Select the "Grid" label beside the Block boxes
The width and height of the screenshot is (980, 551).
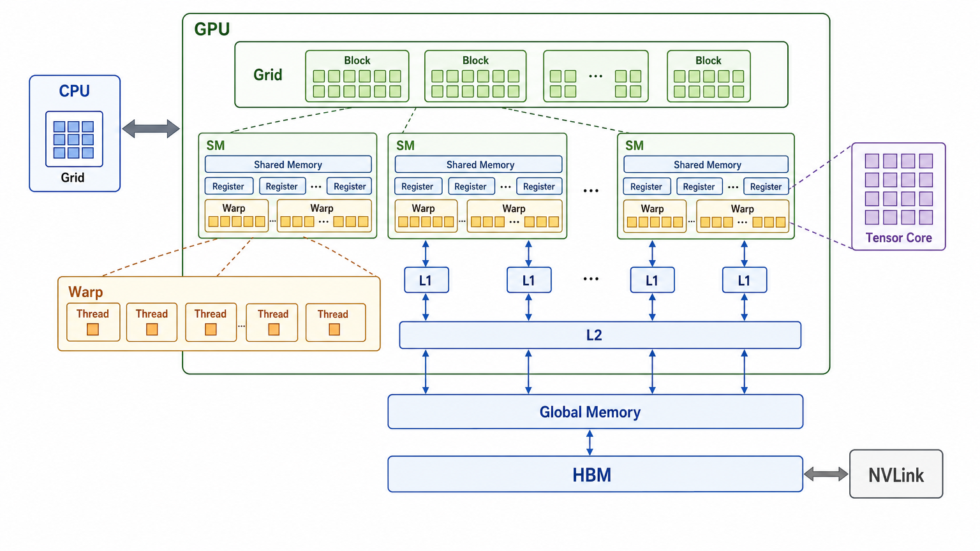click(268, 75)
